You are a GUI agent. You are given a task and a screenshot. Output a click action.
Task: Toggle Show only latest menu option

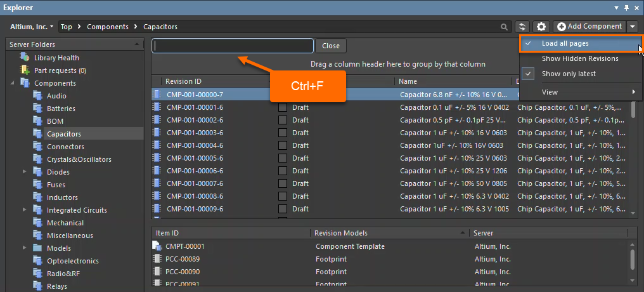[580, 74]
